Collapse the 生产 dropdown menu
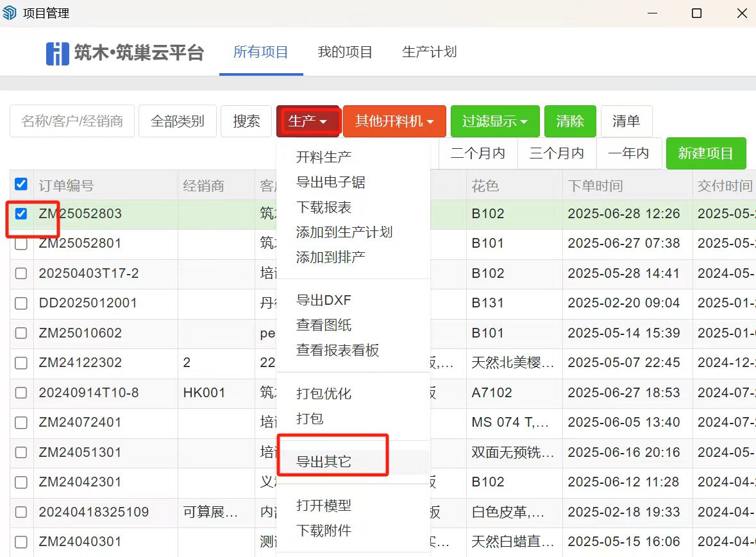The image size is (756, 557). (x=308, y=121)
